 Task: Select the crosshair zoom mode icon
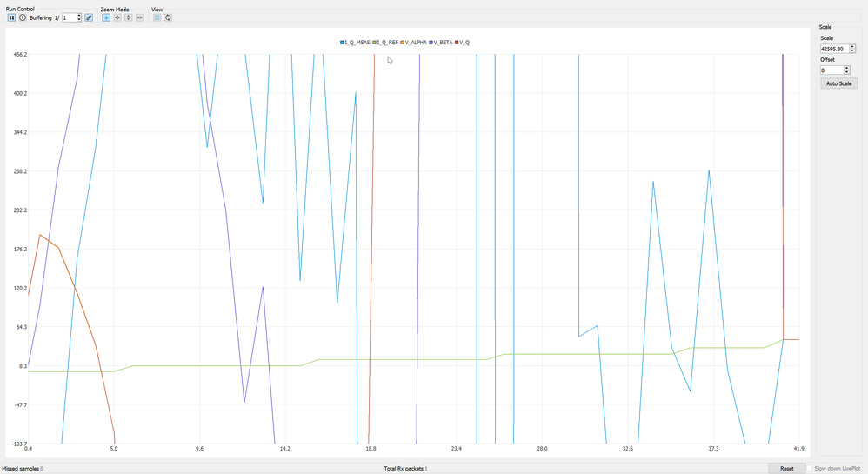click(x=117, y=17)
